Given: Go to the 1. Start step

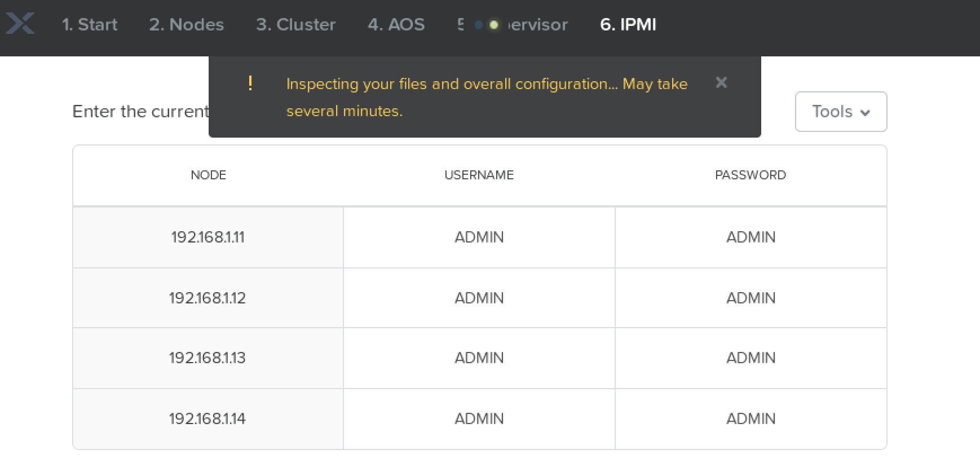Looking at the screenshot, I should pyautogui.click(x=90, y=25).
